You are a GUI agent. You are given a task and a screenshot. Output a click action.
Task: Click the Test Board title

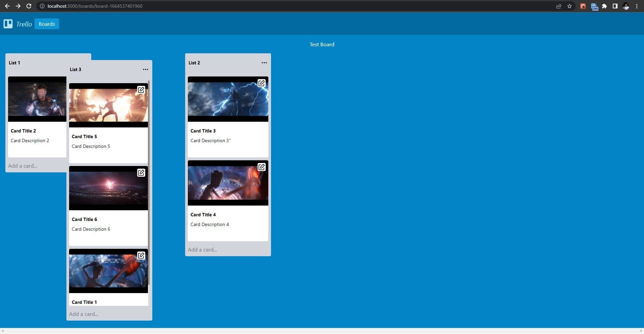pyautogui.click(x=322, y=44)
